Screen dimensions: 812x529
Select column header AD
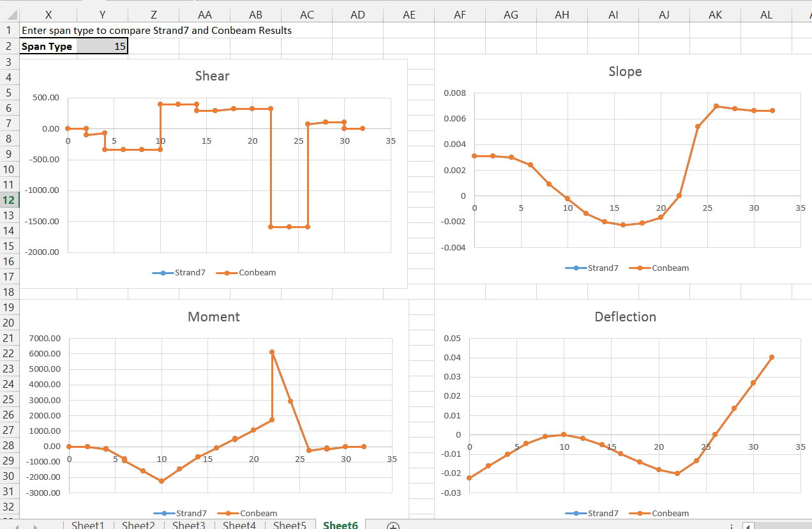click(x=357, y=15)
